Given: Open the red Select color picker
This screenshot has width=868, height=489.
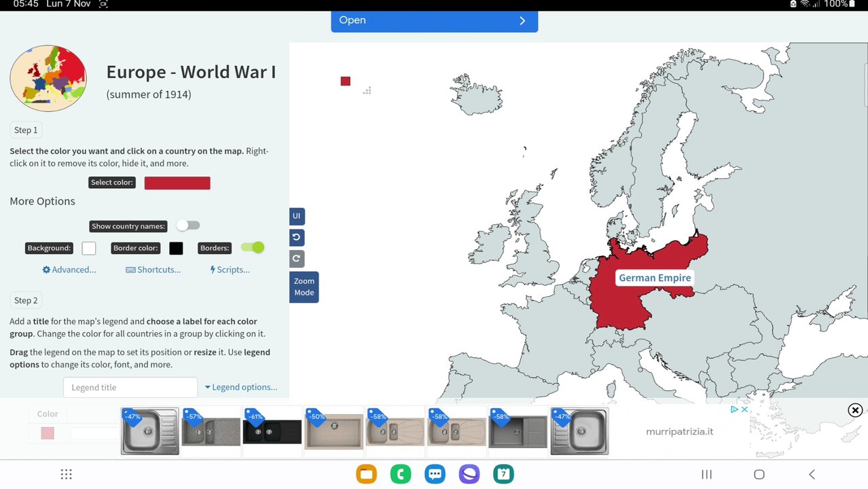Looking at the screenshot, I should point(177,183).
